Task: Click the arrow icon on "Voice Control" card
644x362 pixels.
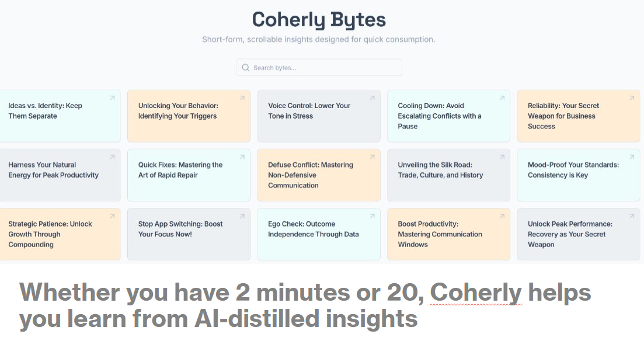Action: click(x=371, y=98)
